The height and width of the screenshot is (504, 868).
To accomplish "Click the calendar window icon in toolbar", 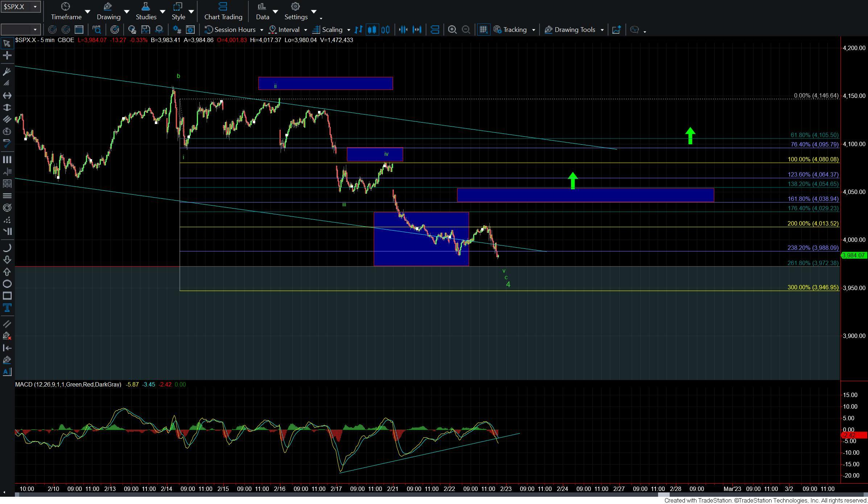I will pyautogui.click(x=79, y=30).
